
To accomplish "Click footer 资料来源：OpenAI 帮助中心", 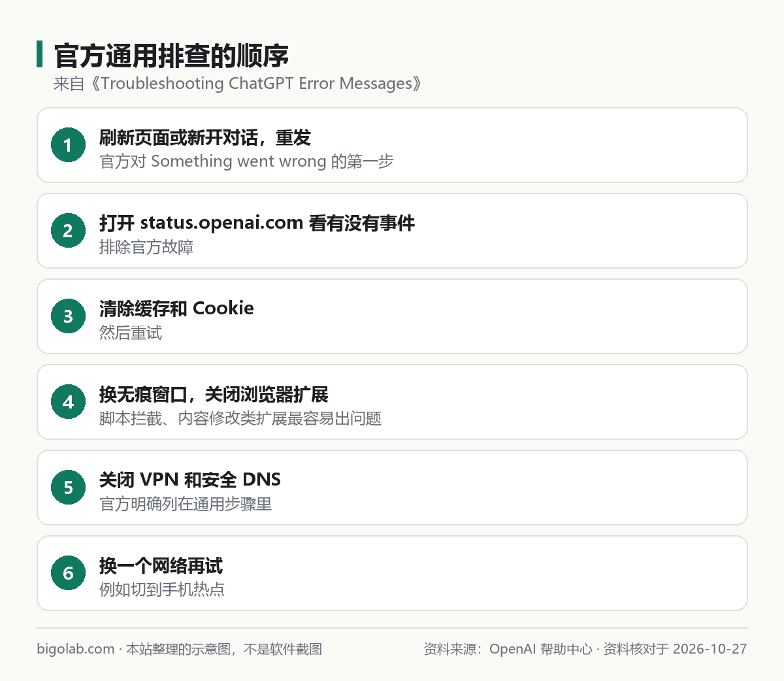I will click(508, 649).
